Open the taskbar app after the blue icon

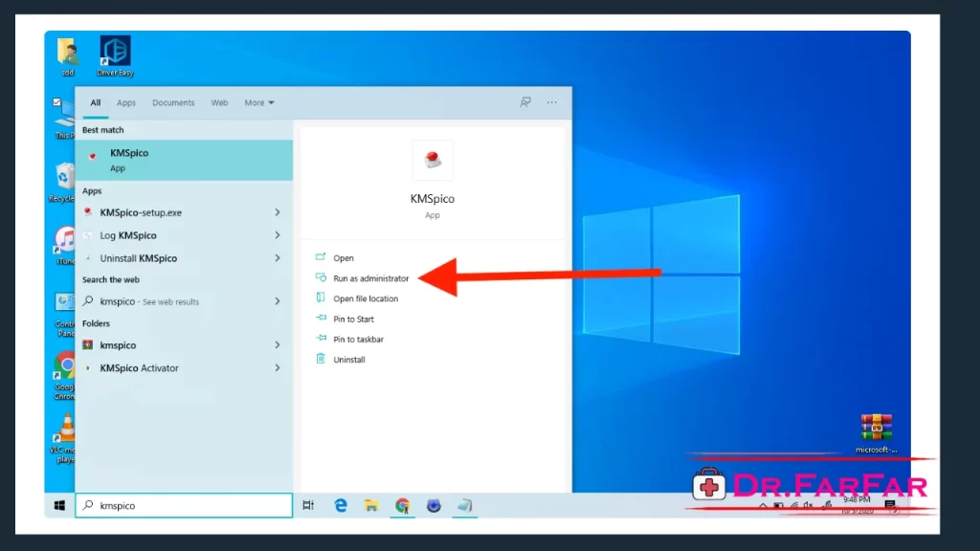pos(464,505)
